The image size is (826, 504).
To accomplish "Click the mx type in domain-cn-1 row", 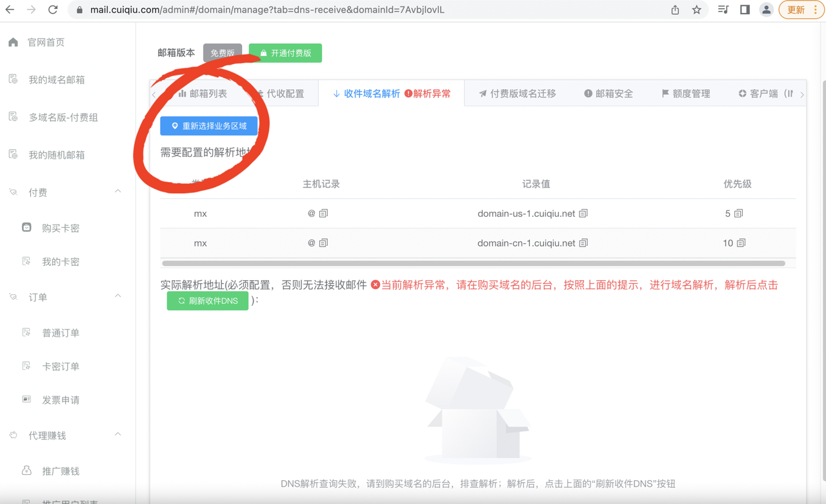I will point(200,243).
